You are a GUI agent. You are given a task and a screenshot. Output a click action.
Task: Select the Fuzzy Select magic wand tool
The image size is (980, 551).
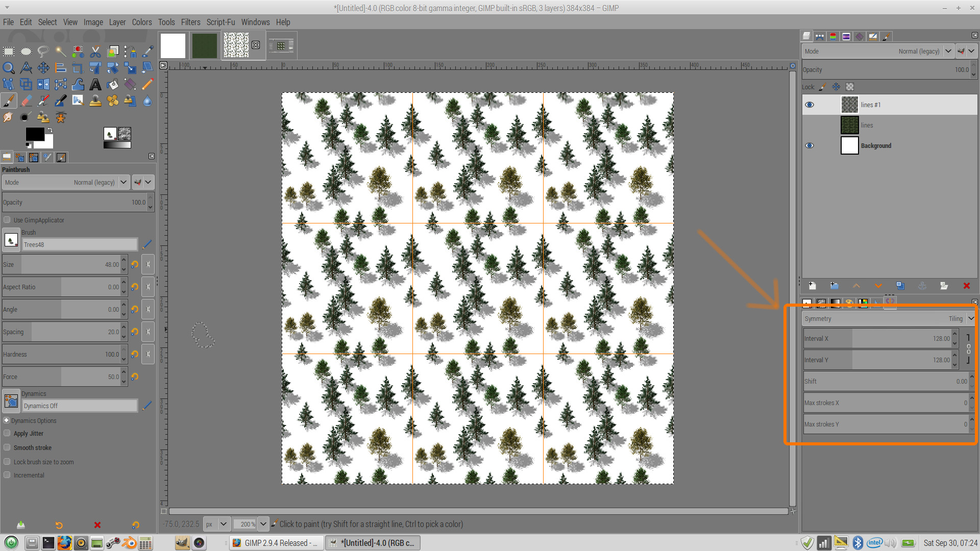(x=61, y=51)
